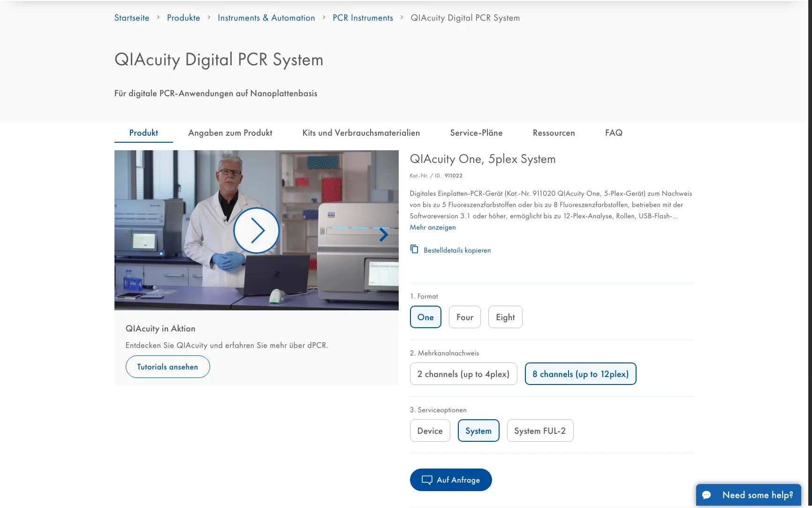This screenshot has height=508, width=812.
Task: Click Tutorials ansehen button
Action: pyautogui.click(x=167, y=367)
